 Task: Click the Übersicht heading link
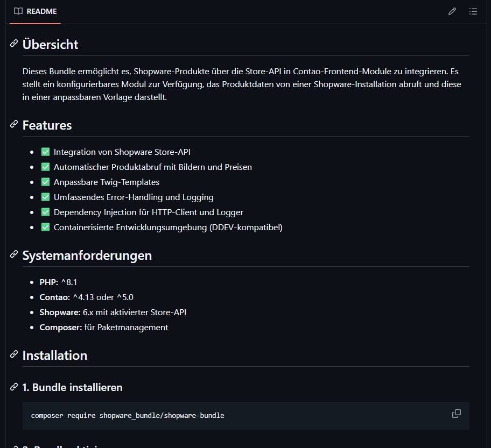coord(50,44)
